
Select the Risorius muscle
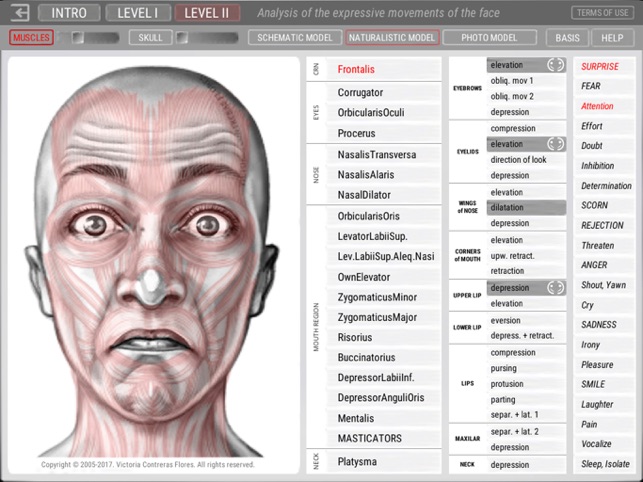384,338
